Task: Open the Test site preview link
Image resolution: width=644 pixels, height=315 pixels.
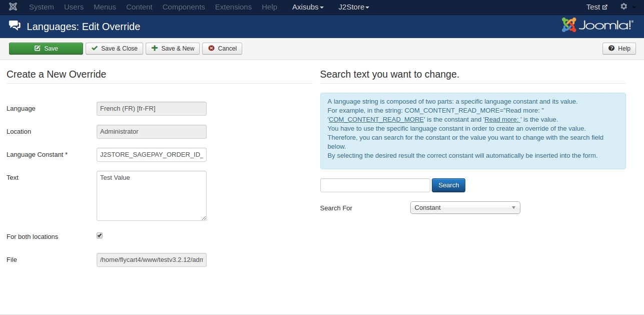Action: tap(596, 7)
